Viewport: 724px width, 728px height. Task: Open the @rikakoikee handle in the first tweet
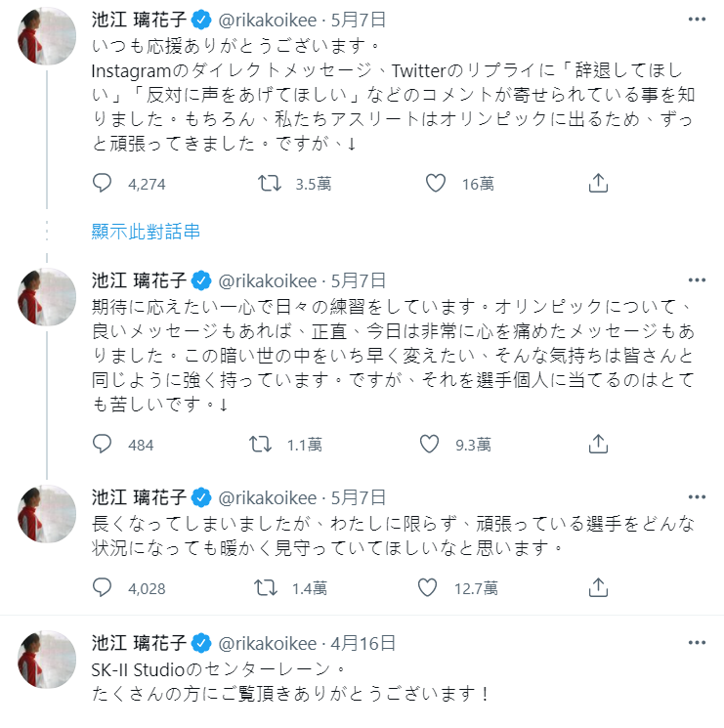click(x=268, y=20)
